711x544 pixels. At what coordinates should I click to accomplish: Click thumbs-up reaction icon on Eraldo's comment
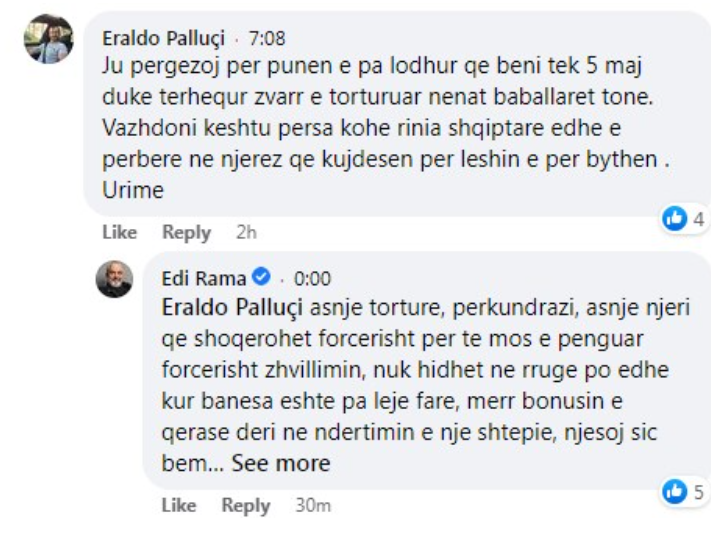675,218
